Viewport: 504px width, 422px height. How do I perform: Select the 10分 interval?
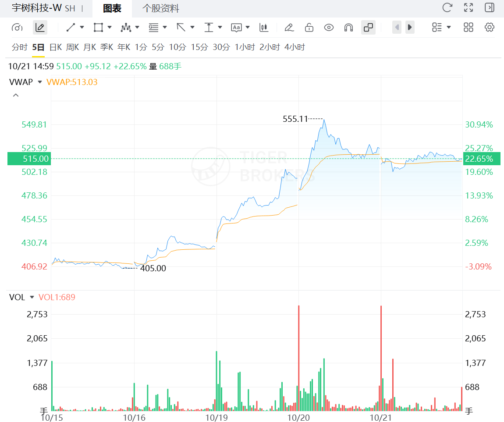coord(178,47)
